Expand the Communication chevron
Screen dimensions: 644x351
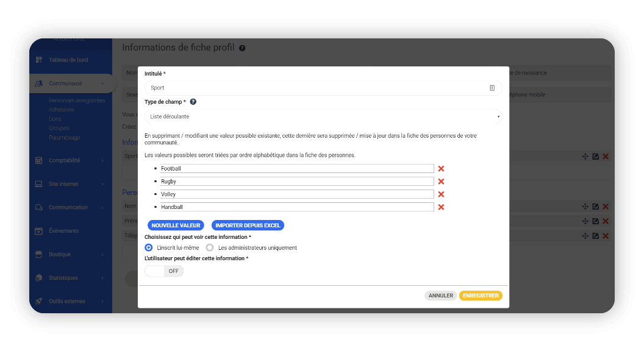[x=102, y=207]
